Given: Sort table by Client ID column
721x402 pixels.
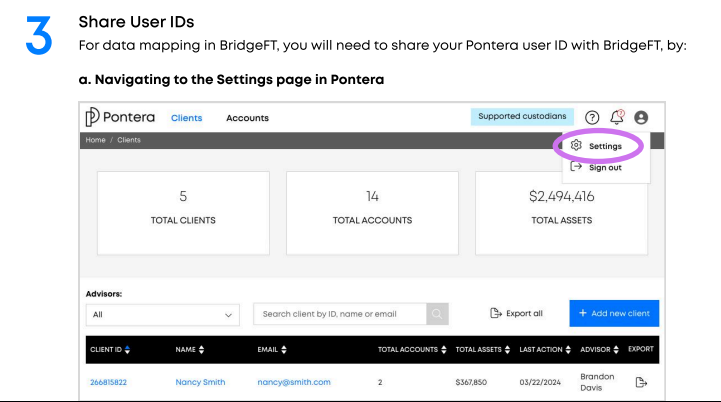Looking at the screenshot, I should pos(110,350).
